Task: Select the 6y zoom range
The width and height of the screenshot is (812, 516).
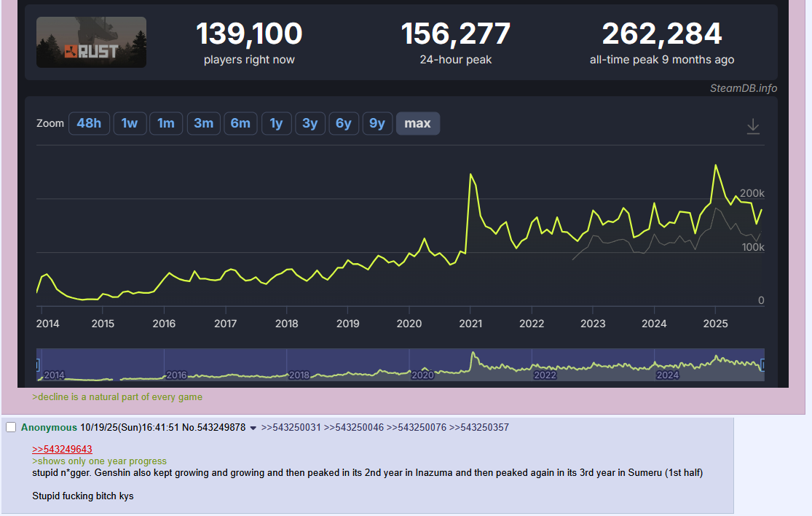Action: 343,123
